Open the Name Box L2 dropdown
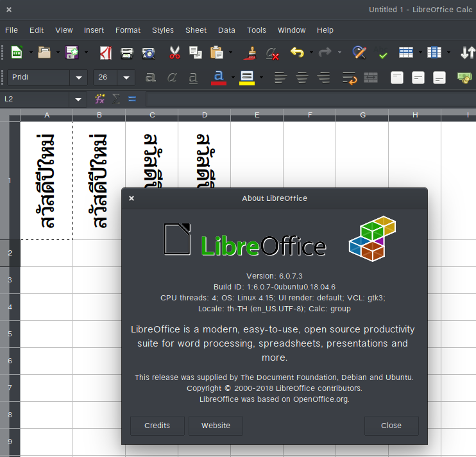 click(78, 99)
